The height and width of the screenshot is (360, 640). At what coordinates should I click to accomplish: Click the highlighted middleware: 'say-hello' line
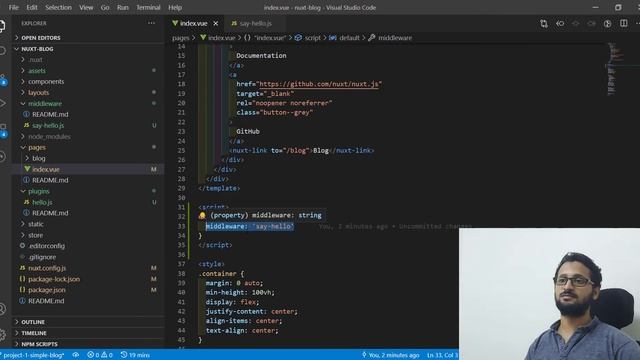249,226
